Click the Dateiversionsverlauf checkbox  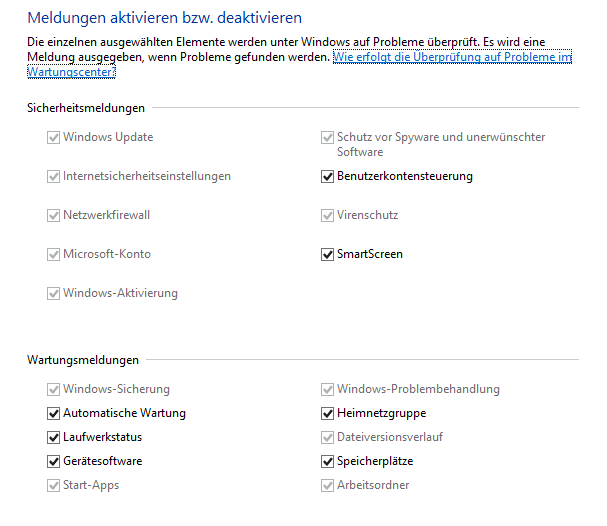pos(328,437)
